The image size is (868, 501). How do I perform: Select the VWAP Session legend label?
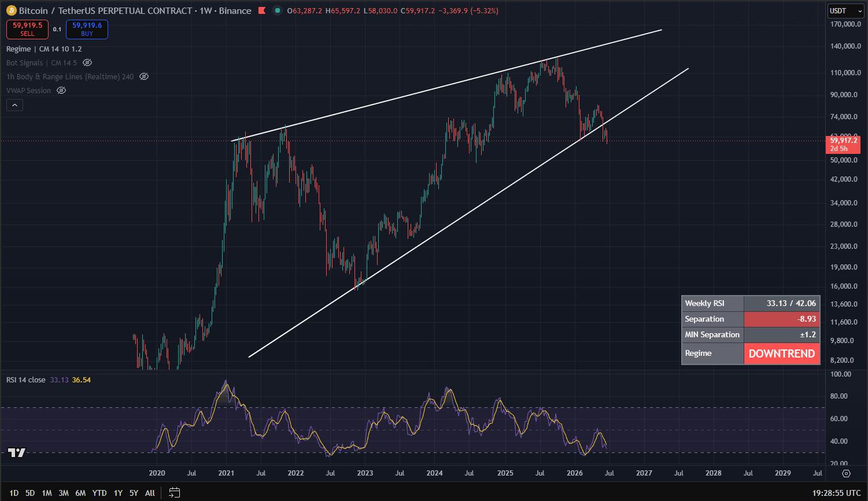[29, 90]
